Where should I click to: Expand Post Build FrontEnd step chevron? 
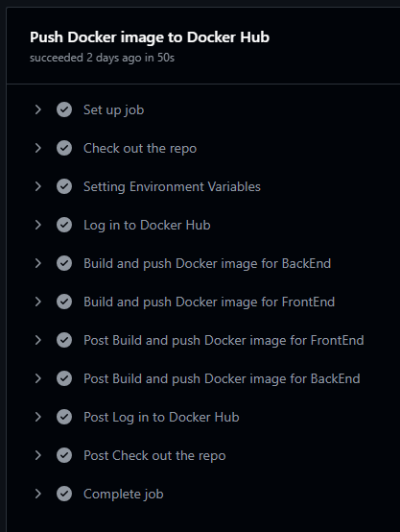click(38, 340)
